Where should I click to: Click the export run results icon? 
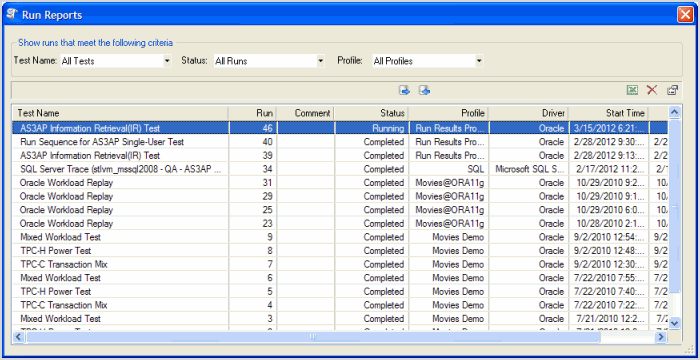pyautogui.click(x=404, y=91)
